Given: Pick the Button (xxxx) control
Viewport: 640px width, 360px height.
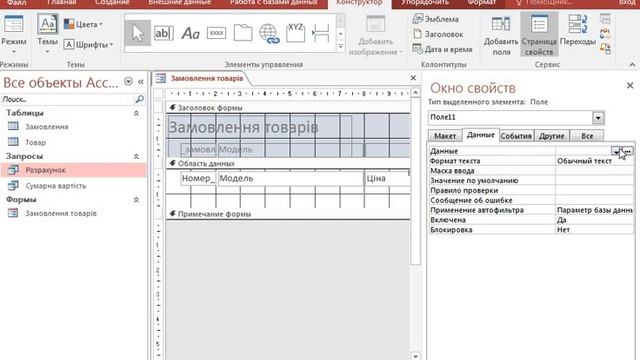Looking at the screenshot, I should point(216,33).
